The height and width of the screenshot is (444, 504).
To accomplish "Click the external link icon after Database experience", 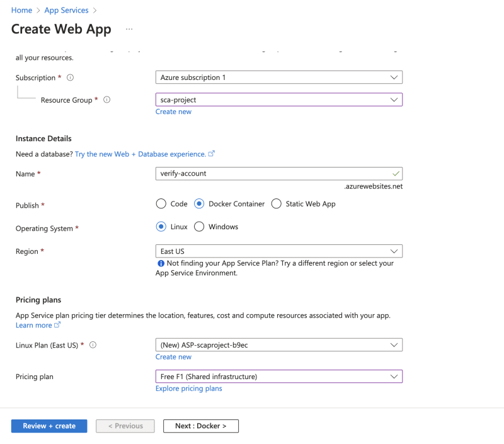I will [x=211, y=154].
